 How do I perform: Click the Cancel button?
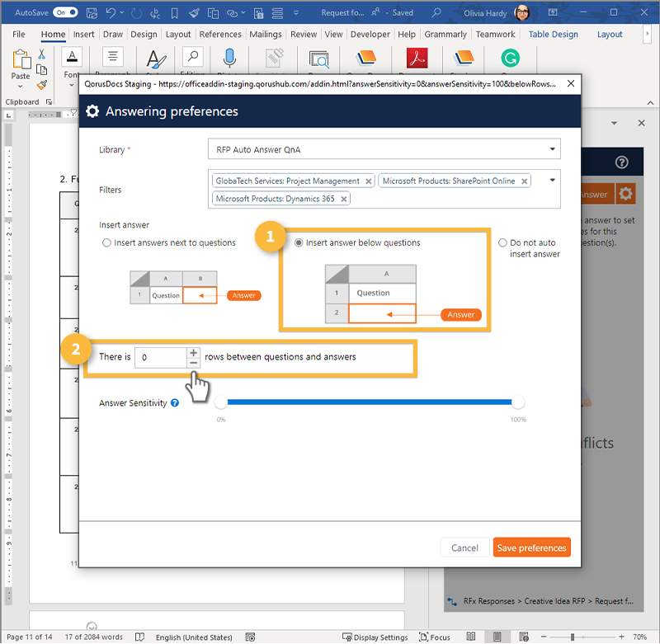point(464,548)
